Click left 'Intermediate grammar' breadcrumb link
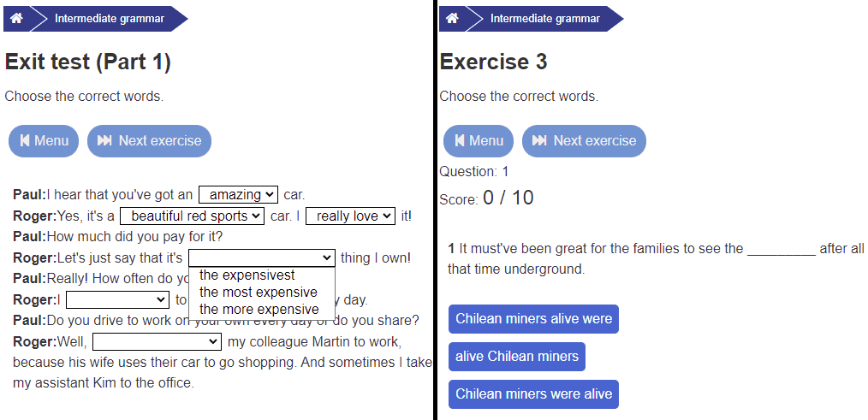Image resolution: width=868 pixels, height=420 pixels. tap(110, 19)
